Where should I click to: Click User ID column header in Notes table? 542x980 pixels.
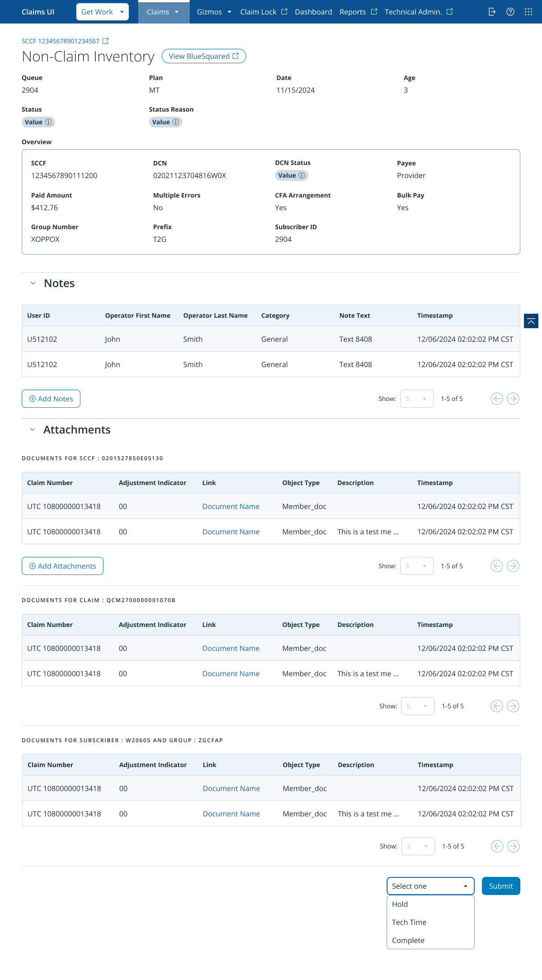(38, 316)
